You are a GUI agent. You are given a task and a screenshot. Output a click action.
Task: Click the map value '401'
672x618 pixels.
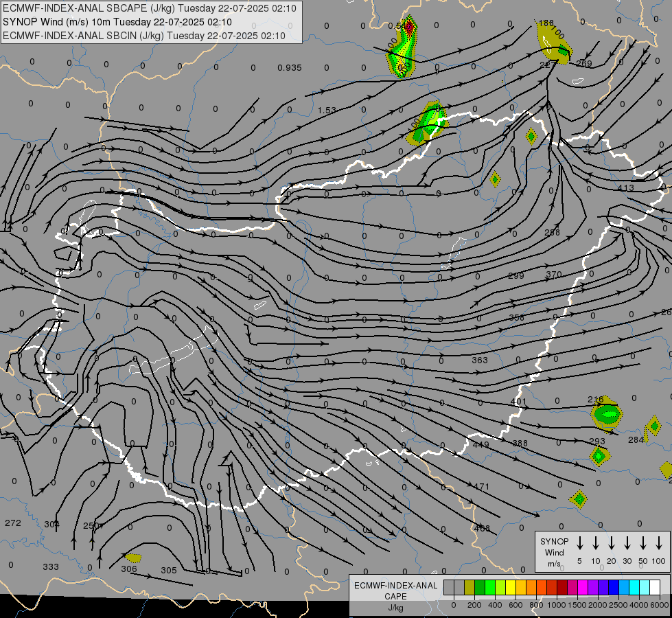(x=518, y=402)
